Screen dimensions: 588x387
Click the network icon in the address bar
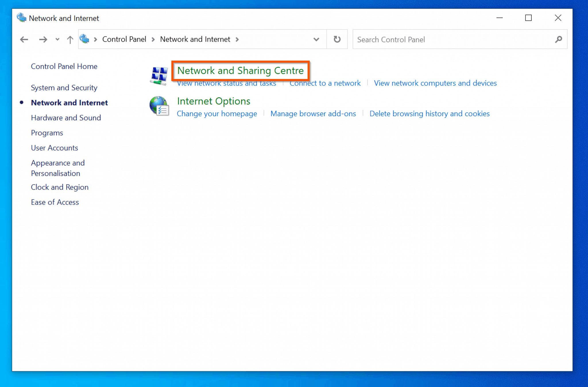pyautogui.click(x=85, y=39)
